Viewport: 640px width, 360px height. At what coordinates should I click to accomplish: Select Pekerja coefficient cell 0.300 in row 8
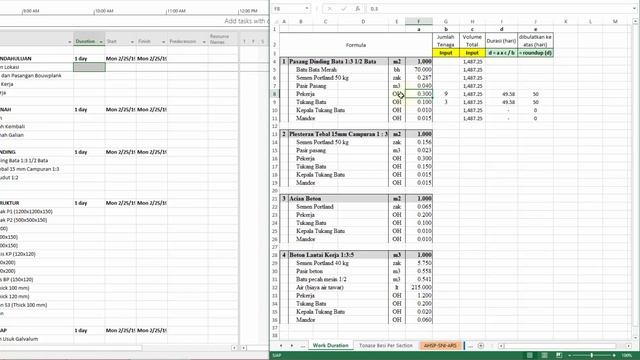419,94
